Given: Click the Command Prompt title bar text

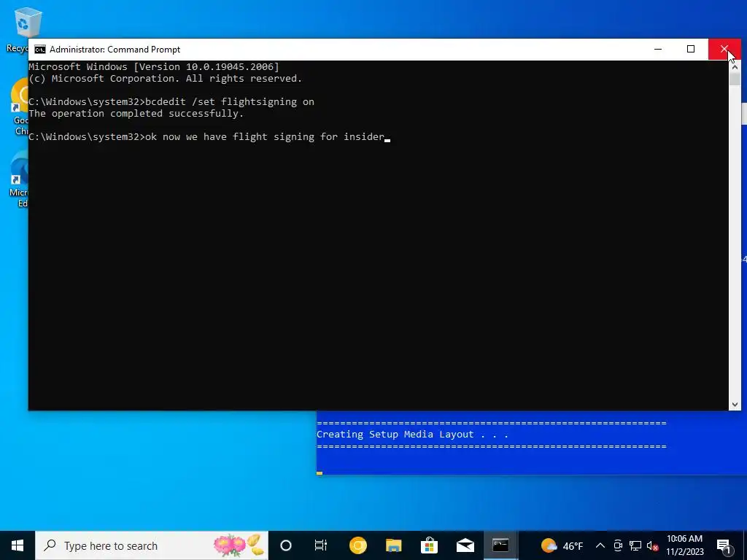Looking at the screenshot, I should tap(115, 50).
